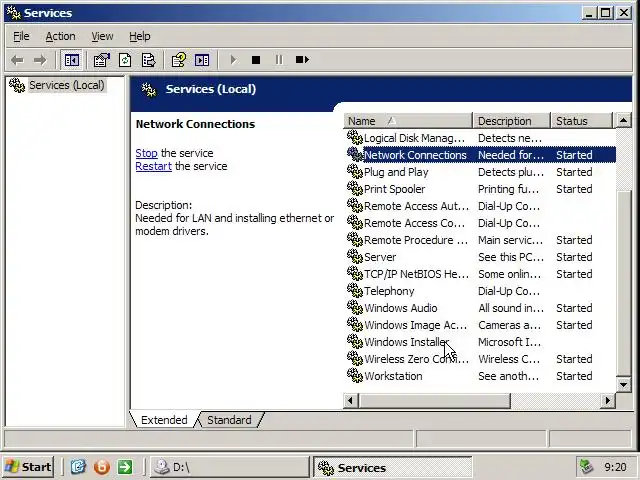Viewport: 640px width, 480px height.
Task: Click Started status of Workstation row
Action: (574, 376)
